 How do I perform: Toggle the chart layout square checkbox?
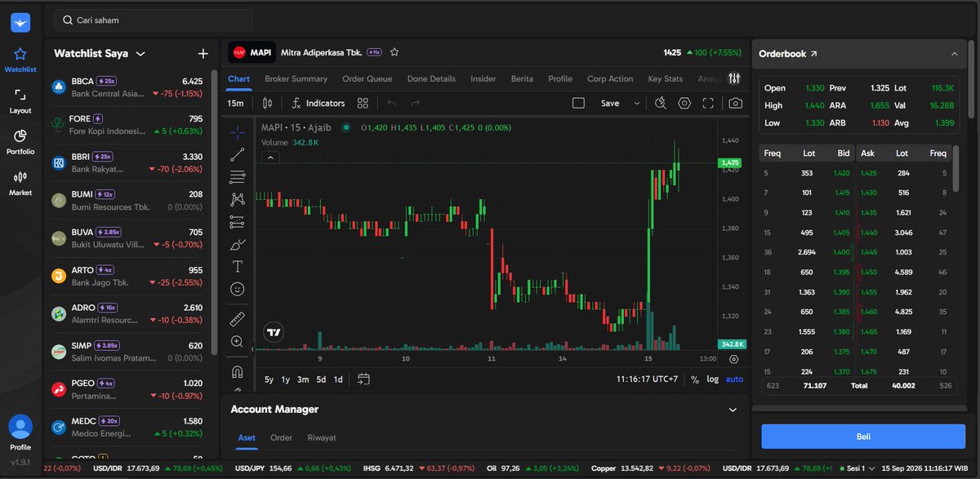[578, 104]
